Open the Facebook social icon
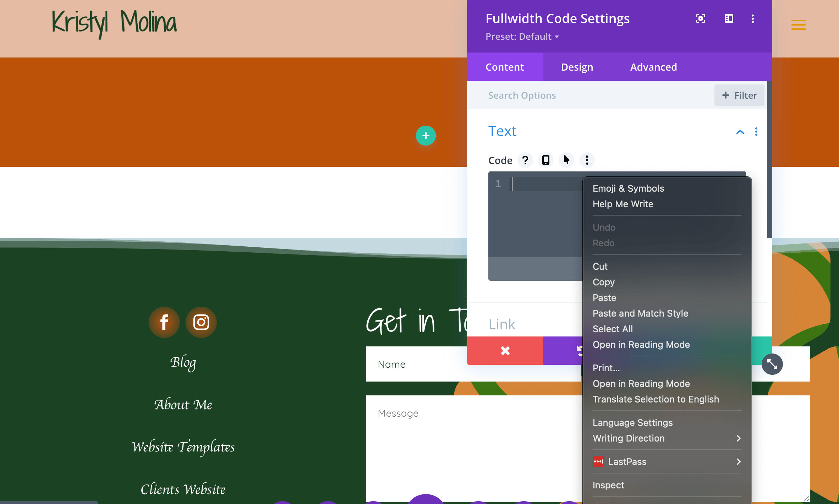839x504 pixels. (164, 322)
